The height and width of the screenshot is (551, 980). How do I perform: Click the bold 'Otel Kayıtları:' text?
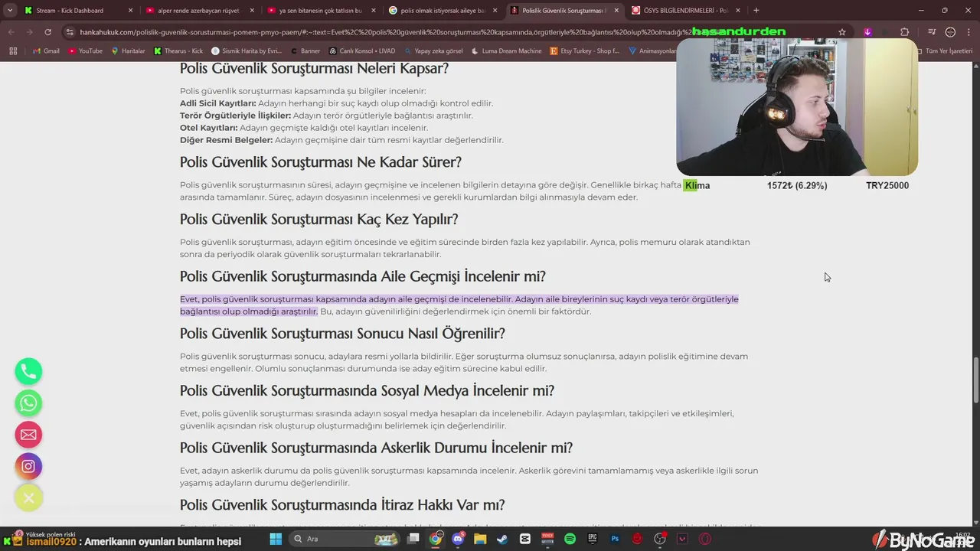coord(208,128)
